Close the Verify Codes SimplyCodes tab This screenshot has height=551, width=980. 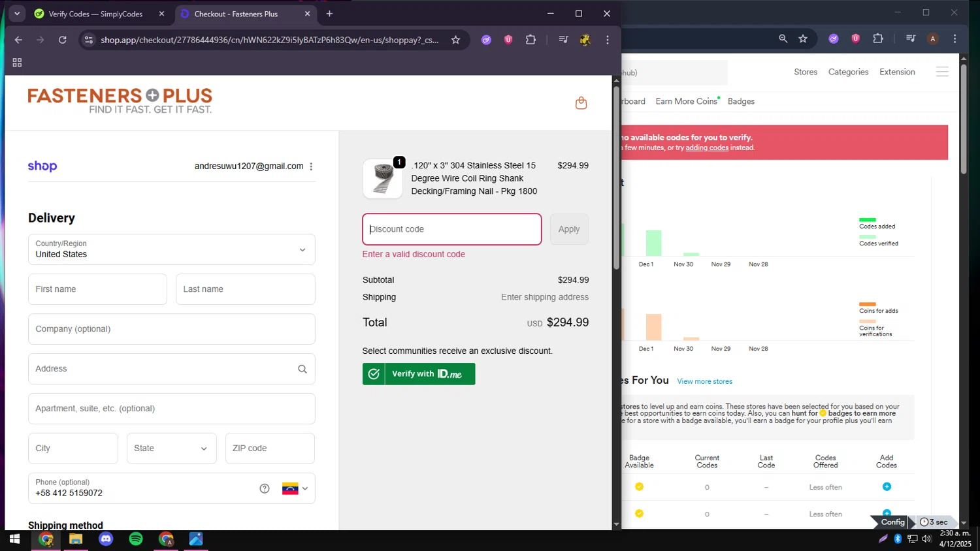tap(161, 14)
